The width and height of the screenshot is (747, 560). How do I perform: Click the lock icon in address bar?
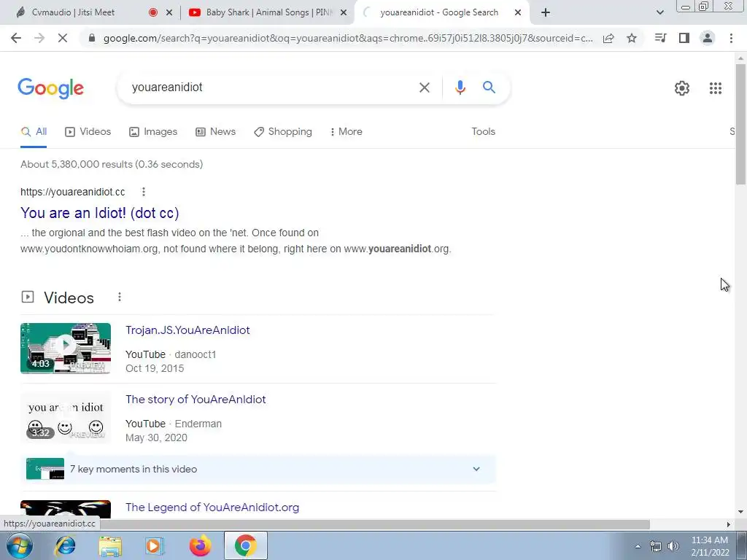click(x=92, y=38)
